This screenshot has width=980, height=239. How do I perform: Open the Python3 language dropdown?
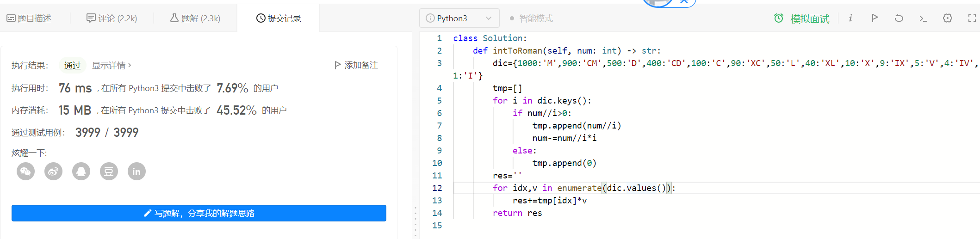(x=459, y=18)
